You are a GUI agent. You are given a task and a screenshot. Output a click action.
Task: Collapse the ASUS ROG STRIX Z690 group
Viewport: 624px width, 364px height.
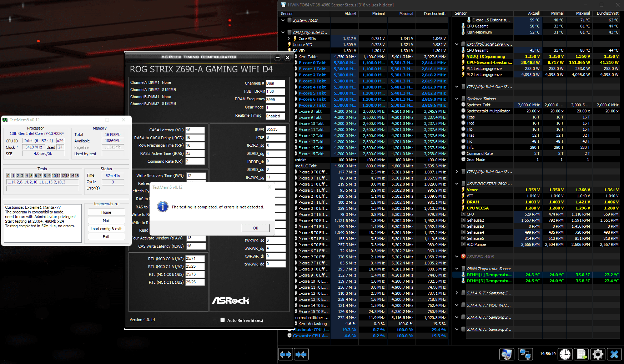[457, 184]
